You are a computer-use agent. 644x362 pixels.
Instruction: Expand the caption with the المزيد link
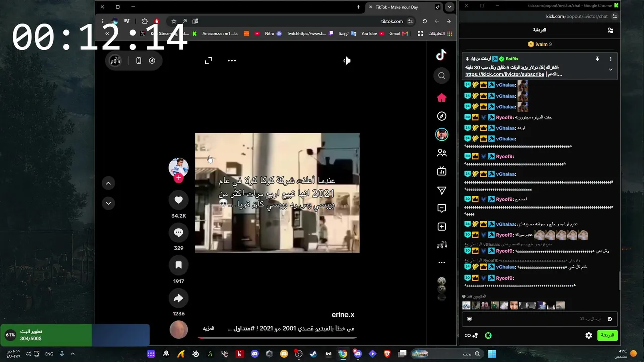click(x=208, y=328)
